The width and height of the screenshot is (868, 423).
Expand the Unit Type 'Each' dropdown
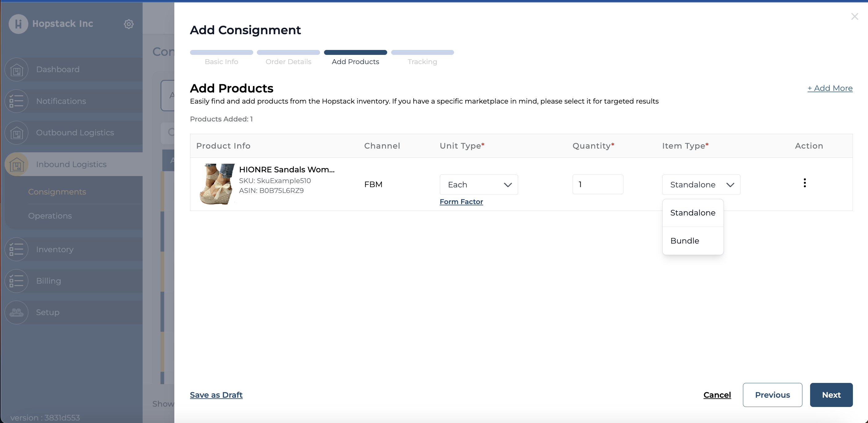coord(478,184)
